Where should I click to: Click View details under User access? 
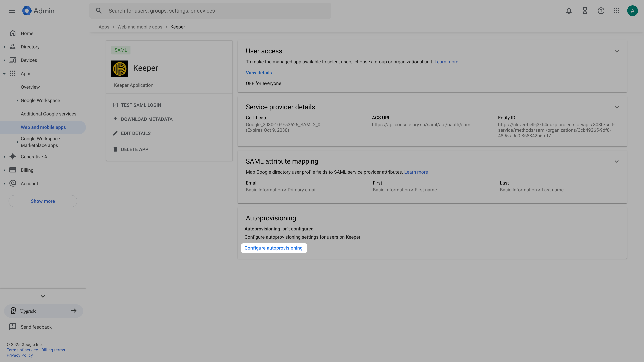[258, 72]
